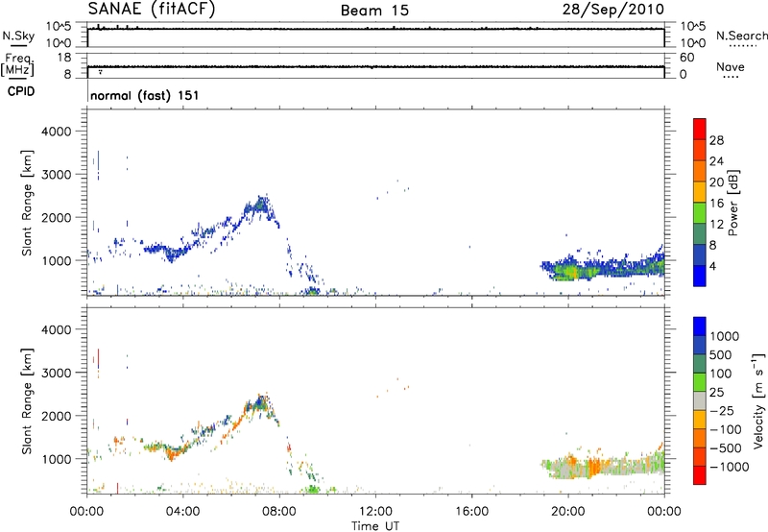Pick the red bottom velocity colorbar segment

(700, 475)
